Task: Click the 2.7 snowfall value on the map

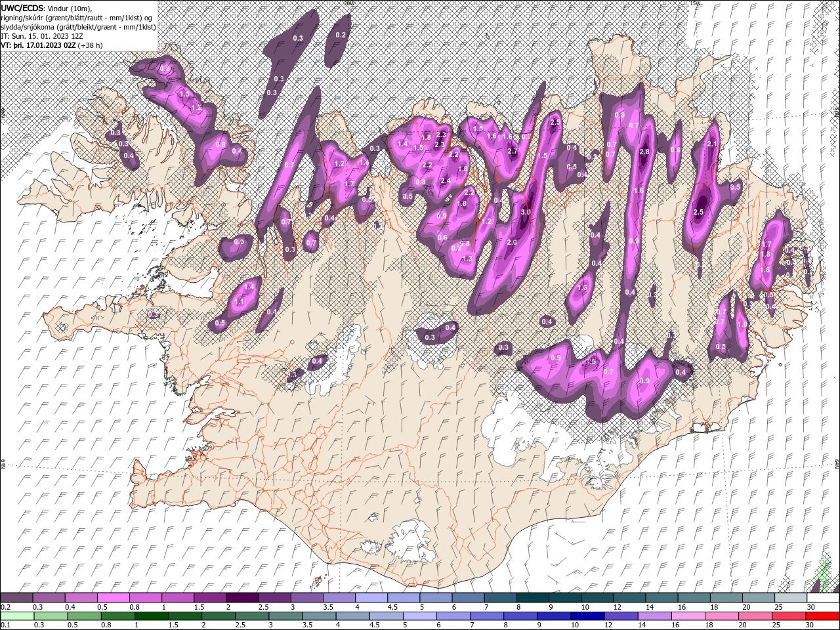Action: pos(513,152)
